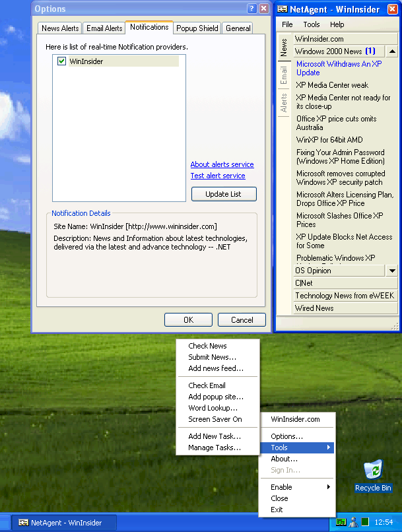The image size is (402, 532).
Task: Open the Recycle Bin desktop icon
Action: coord(373,476)
